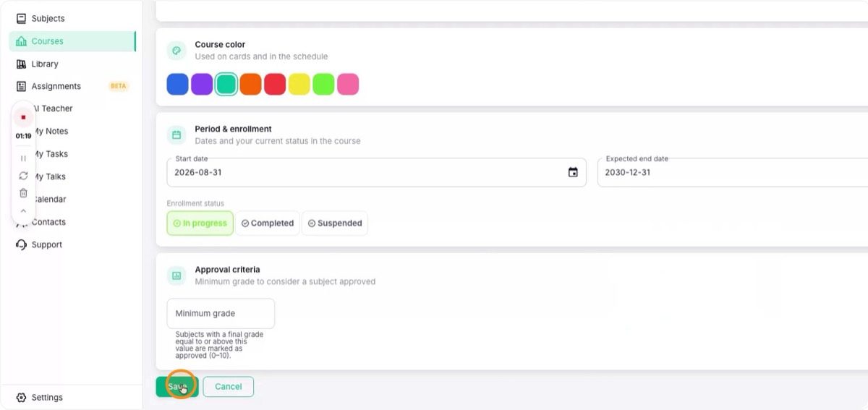Set enrollment status to In progress
Viewport: 868px width, 410px height.
200,223
